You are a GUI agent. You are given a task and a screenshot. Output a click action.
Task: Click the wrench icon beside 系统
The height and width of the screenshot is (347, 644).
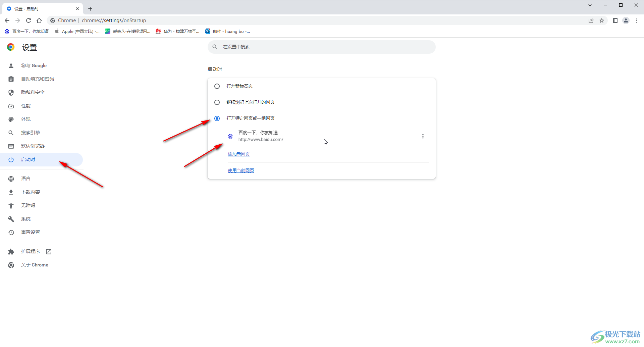(x=11, y=219)
